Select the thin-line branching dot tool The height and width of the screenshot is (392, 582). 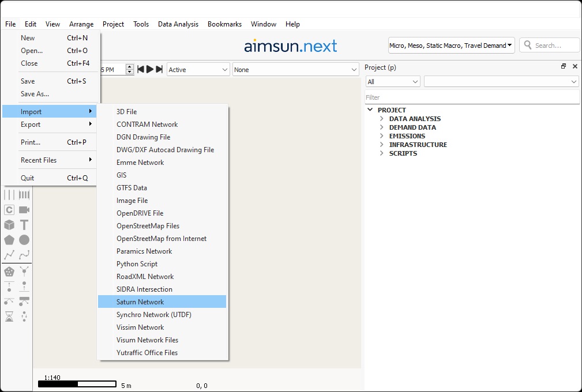tap(9, 301)
